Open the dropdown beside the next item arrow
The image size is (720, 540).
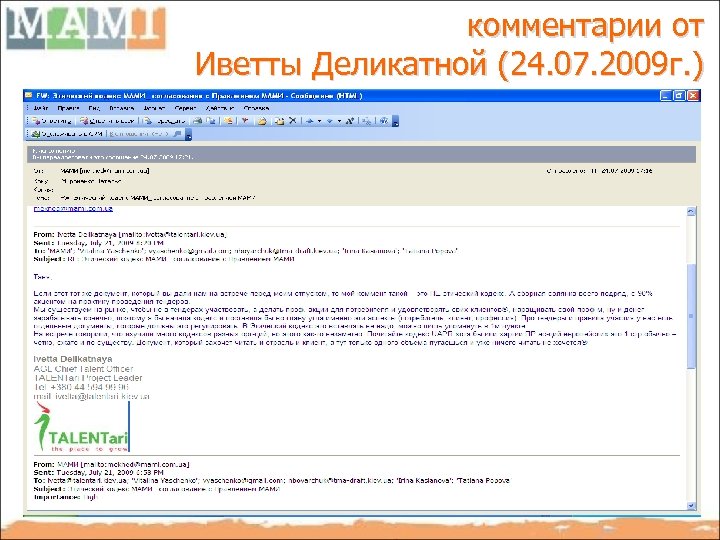pos(339,121)
